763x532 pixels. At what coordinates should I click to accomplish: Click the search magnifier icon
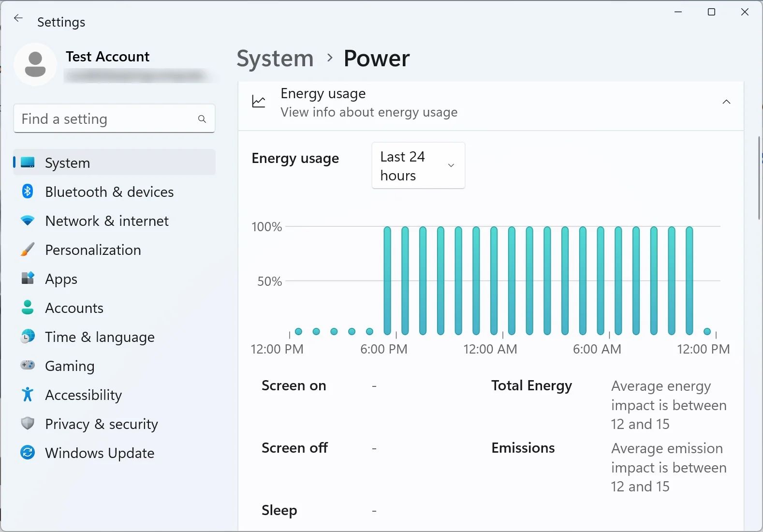click(x=202, y=119)
